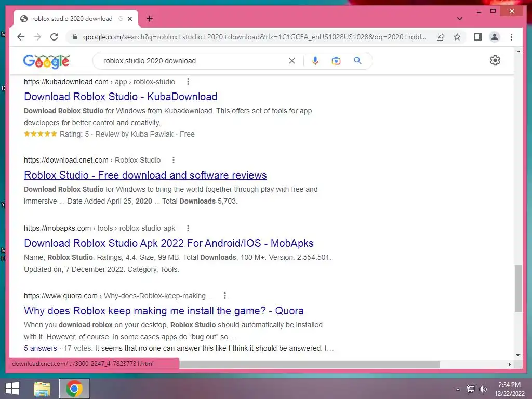Open Download Roblox Studio Apk 2022 MobApks link
532x399 pixels.
point(169,243)
